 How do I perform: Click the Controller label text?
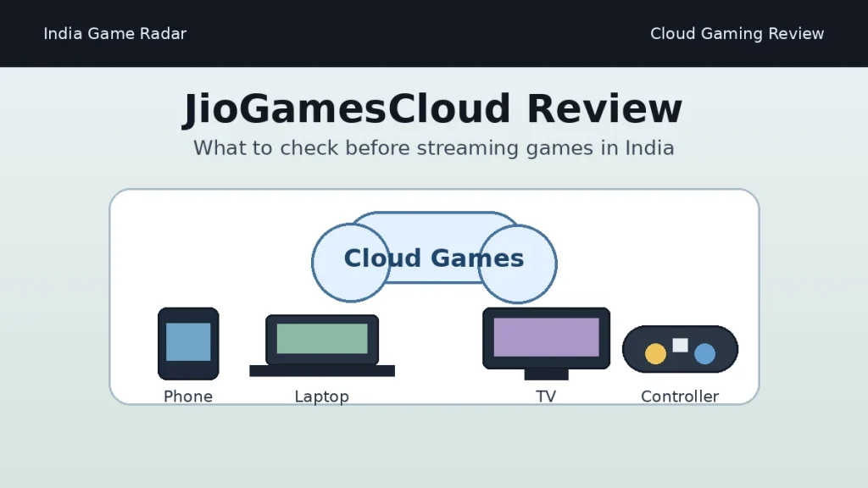[680, 396]
